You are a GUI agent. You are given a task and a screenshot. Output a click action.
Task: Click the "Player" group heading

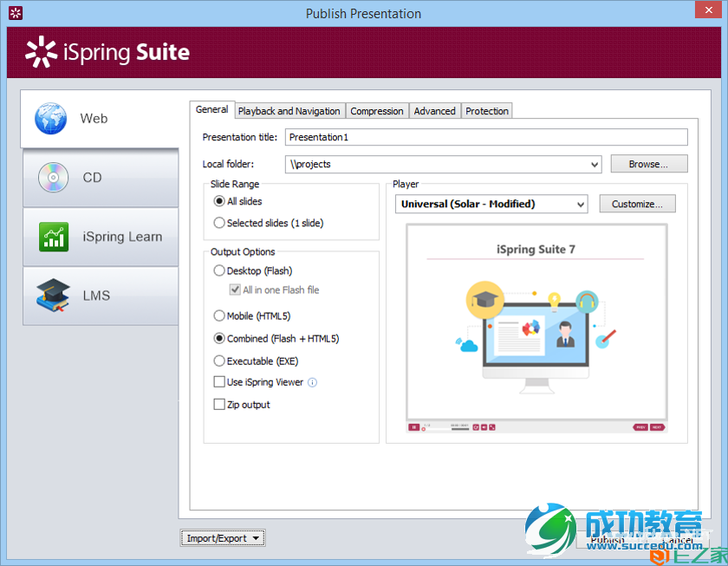pyautogui.click(x=406, y=185)
